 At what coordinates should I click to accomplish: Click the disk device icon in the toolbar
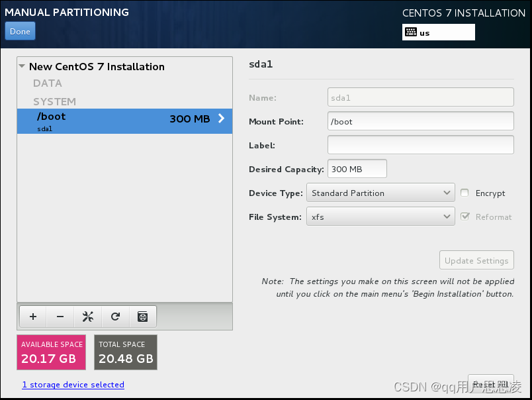(143, 317)
